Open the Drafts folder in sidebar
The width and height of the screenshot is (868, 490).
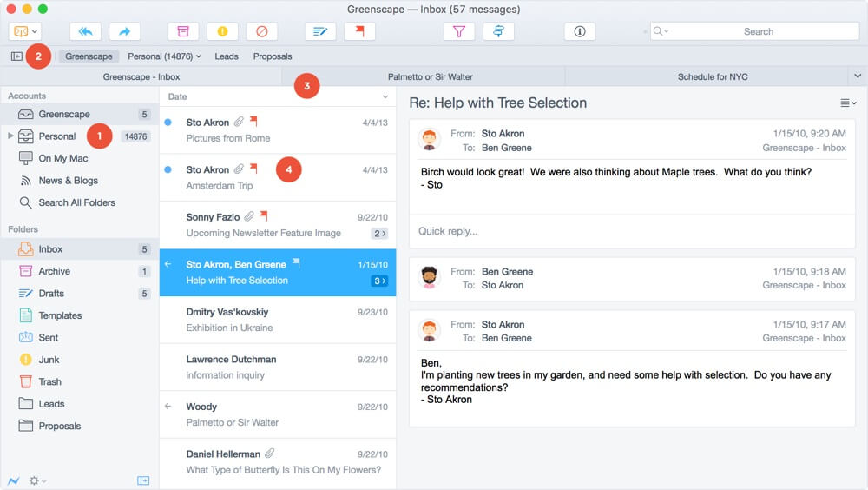pyautogui.click(x=51, y=294)
